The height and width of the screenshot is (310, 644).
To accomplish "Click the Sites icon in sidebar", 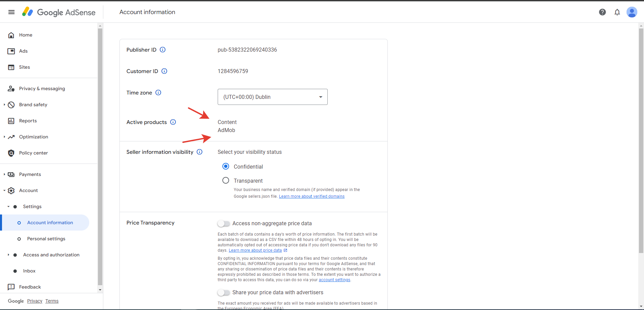I will pyautogui.click(x=11, y=67).
